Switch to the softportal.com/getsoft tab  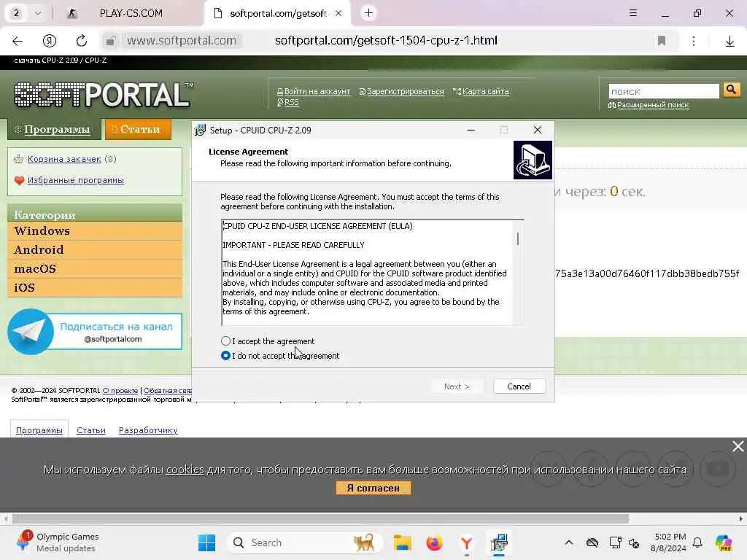[x=278, y=13]
